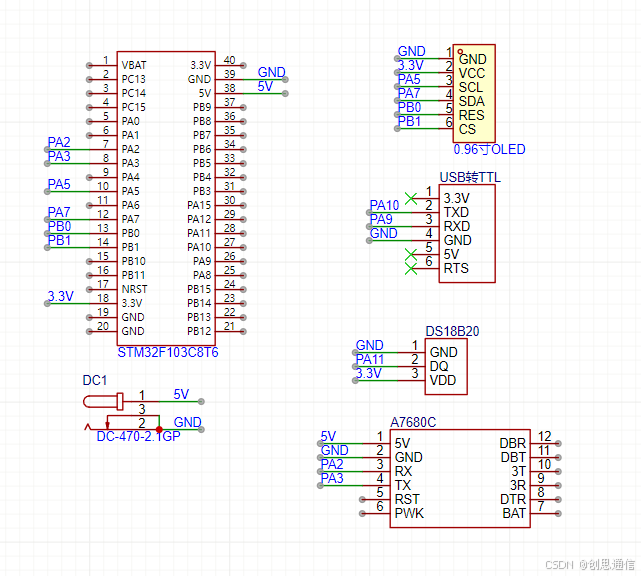Select the no-connect X on USB-TTL pin 5
Screen dimensions: 641x576
coord(411,255)
